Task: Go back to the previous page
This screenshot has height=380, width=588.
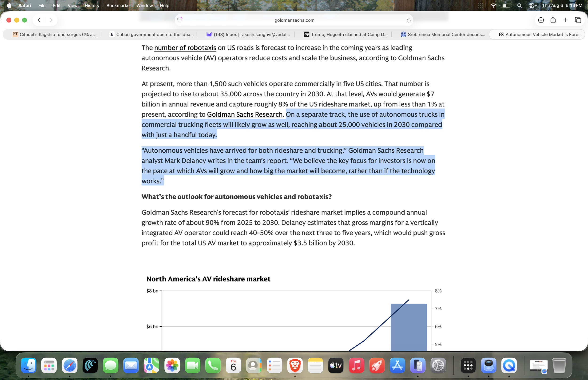Action: pos(39,20)
